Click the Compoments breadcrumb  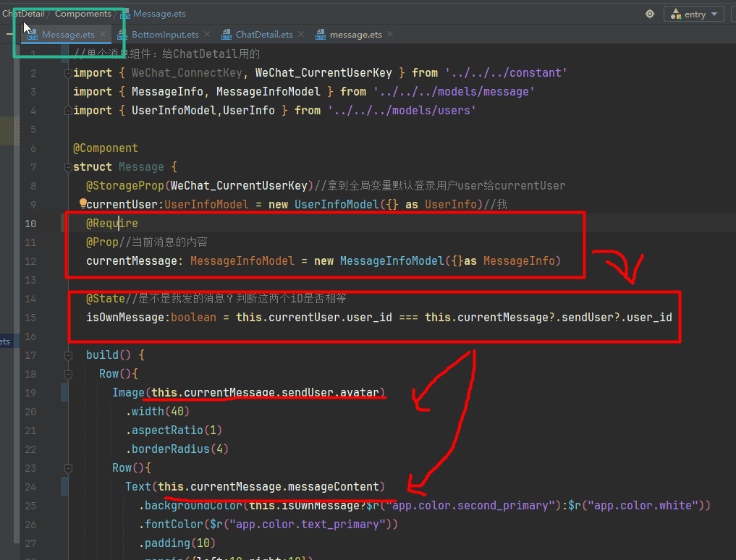83,14
